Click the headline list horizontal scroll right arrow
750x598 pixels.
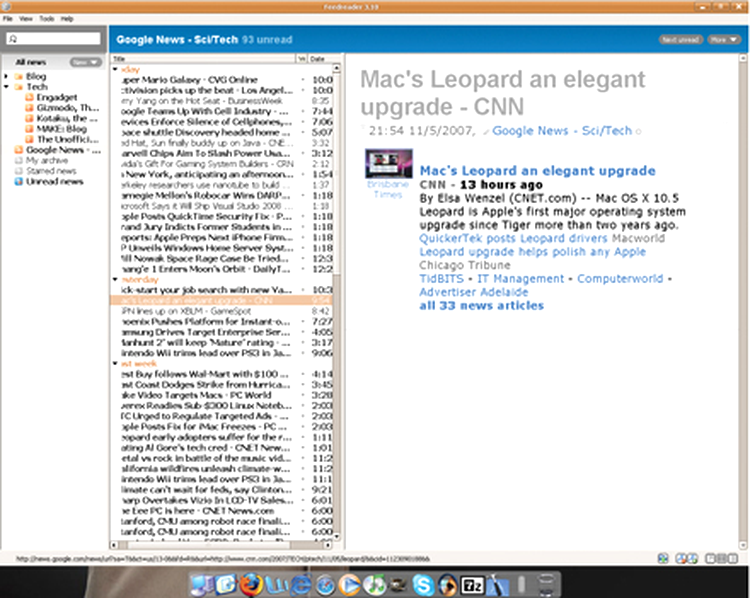pyautogui.click(x=328, y=544)
